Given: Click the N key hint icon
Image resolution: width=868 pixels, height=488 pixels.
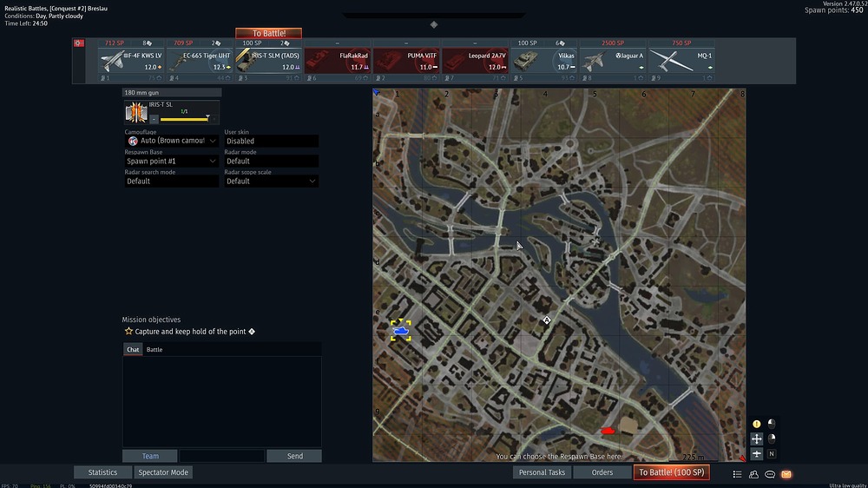Looking at the screenshot, I should point(772,453).
